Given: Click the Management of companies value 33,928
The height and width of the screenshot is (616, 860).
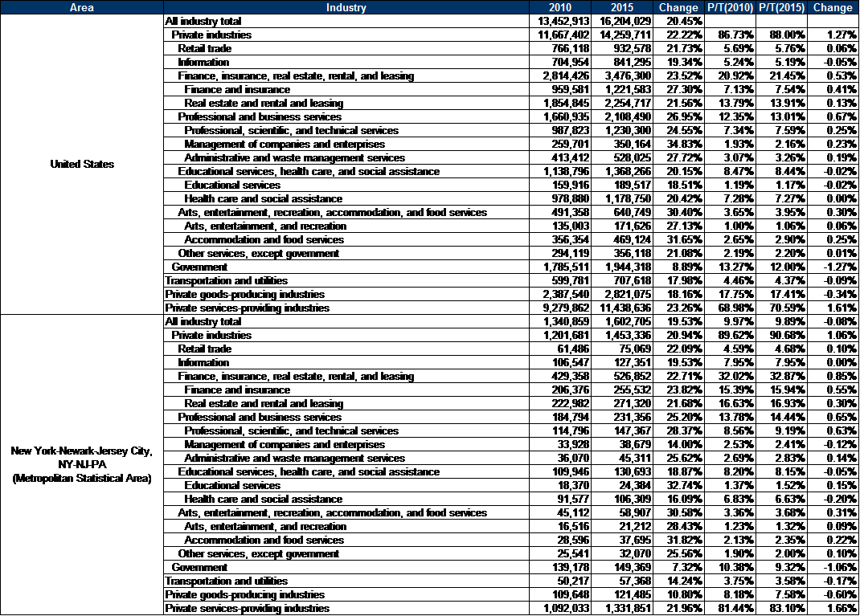Looking at the screenshot, I should pos(560,444).
